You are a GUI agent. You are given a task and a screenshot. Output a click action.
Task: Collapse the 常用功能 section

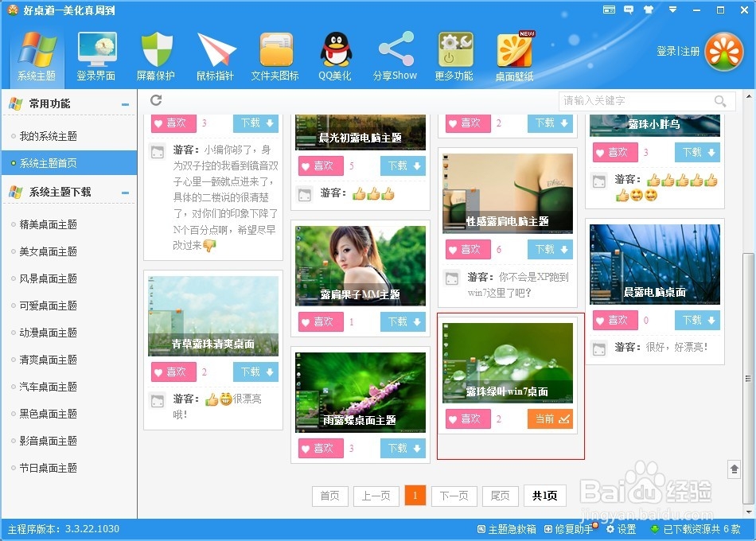click(126, 104)
